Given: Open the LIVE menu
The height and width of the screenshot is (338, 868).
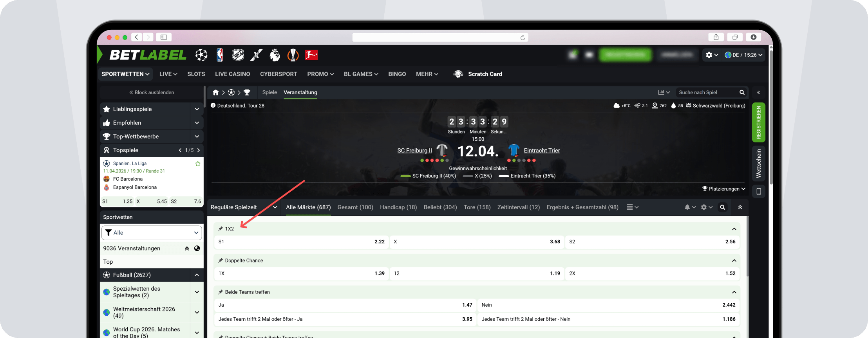Looking at the screenshot, I should [x=168, y=74].
